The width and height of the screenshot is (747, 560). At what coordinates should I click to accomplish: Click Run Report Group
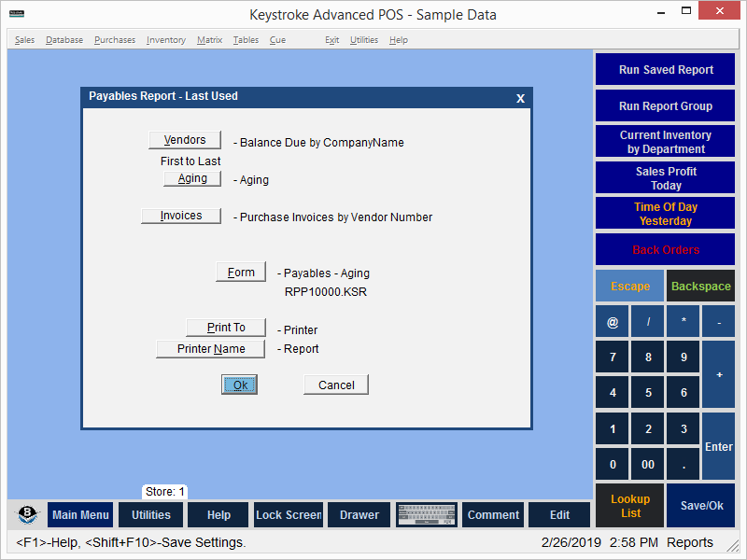point(666,105)
